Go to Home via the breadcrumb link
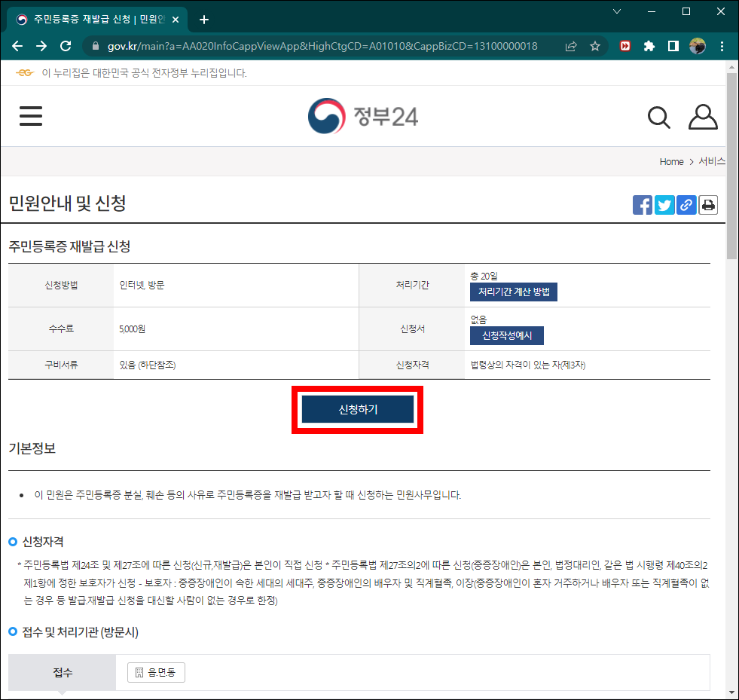739x700 pixels. click(x=671, y=161)
